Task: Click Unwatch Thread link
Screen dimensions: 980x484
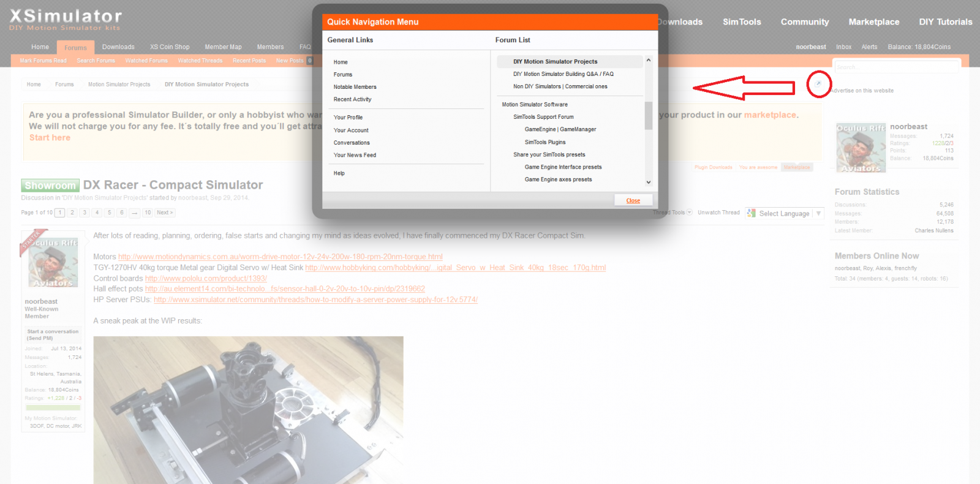Action: point(718,213)
